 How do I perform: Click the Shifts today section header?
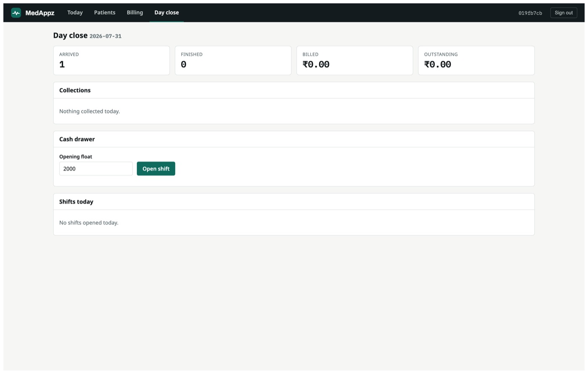pos(294,202)
